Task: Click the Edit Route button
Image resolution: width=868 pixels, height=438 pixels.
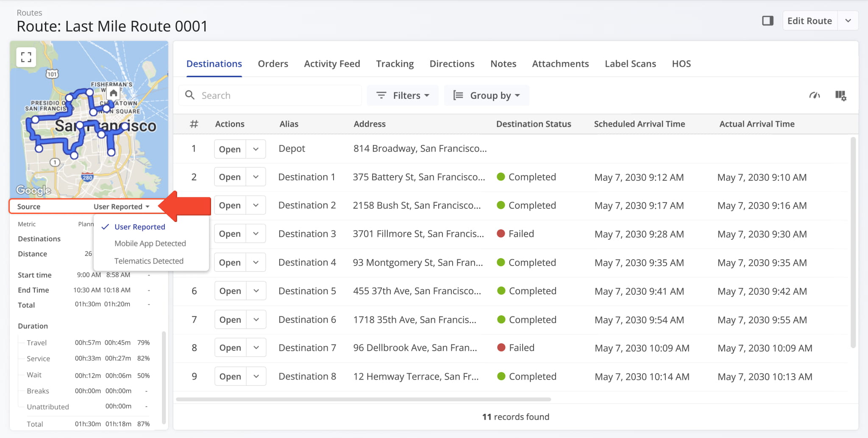Action: [809, 21]
